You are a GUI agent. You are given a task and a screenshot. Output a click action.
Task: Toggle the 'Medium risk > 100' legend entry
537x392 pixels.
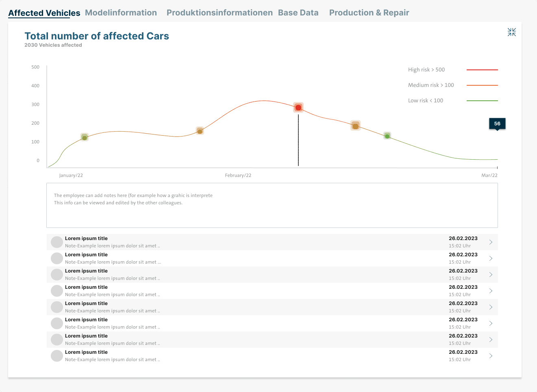(431, 85)
